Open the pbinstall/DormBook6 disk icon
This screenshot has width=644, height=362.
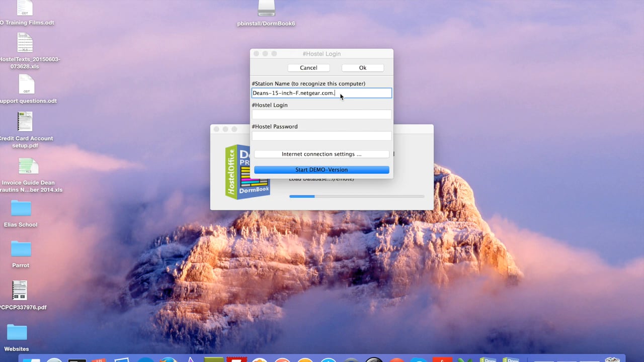click(x=266, y=8)
